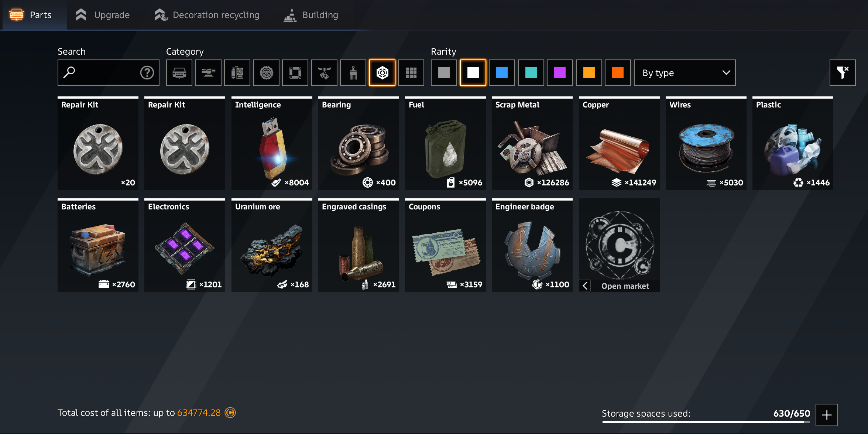Show all categories grid filter
The width and height of the screenshot is (868, 434).
pyautogui.click(x=411, y=73)
